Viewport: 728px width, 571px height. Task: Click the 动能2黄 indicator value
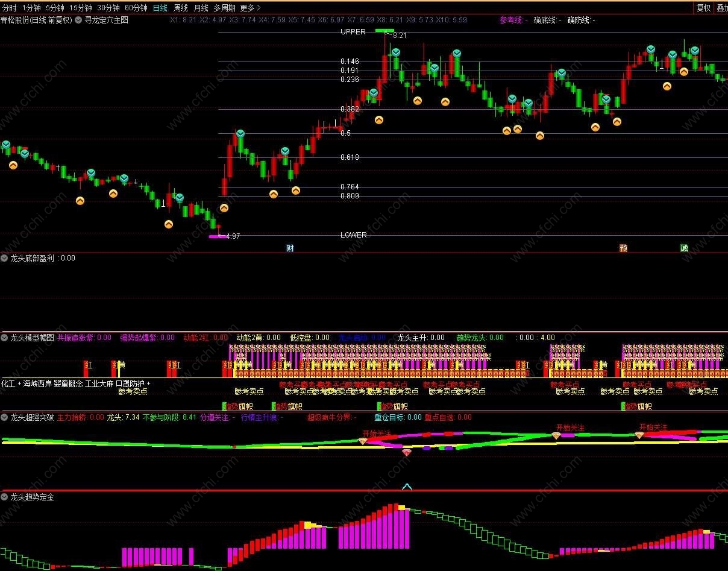259,338
